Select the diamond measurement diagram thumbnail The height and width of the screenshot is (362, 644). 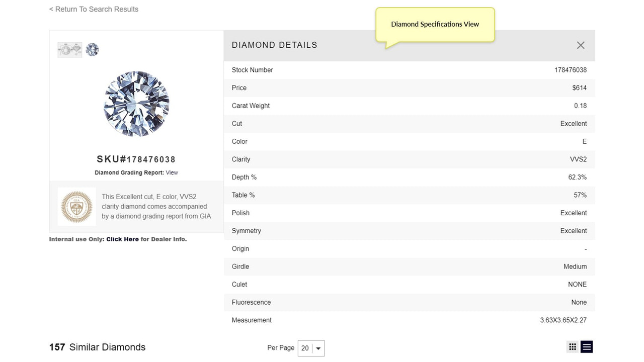click(69, 49)
